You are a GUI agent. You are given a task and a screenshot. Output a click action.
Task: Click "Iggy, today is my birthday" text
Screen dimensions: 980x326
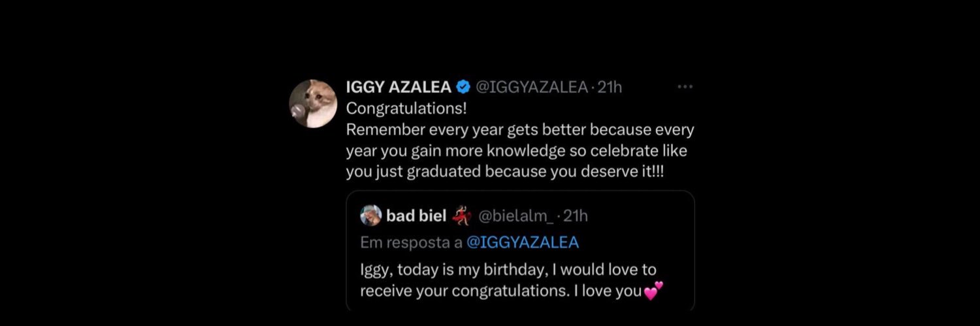click(508, 269)
